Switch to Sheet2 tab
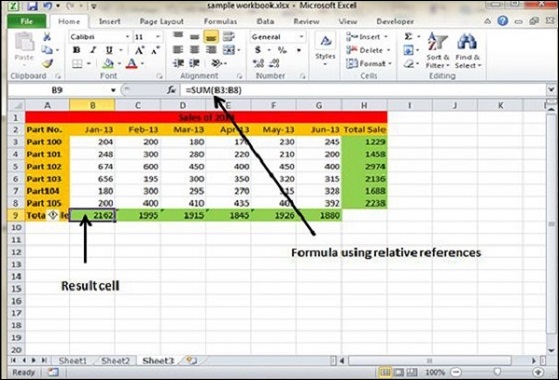This screenshot has height=380, width=559. (116, 361)
